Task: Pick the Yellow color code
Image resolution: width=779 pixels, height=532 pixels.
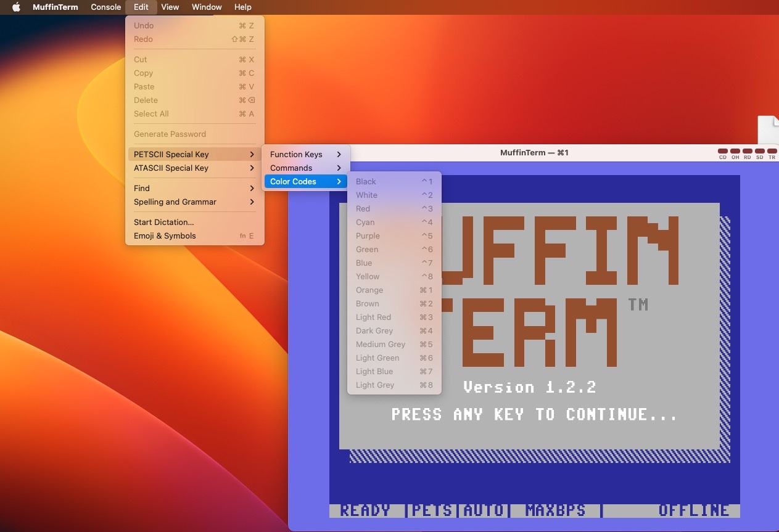Action: pyautogui.click(x=395, y=276)
